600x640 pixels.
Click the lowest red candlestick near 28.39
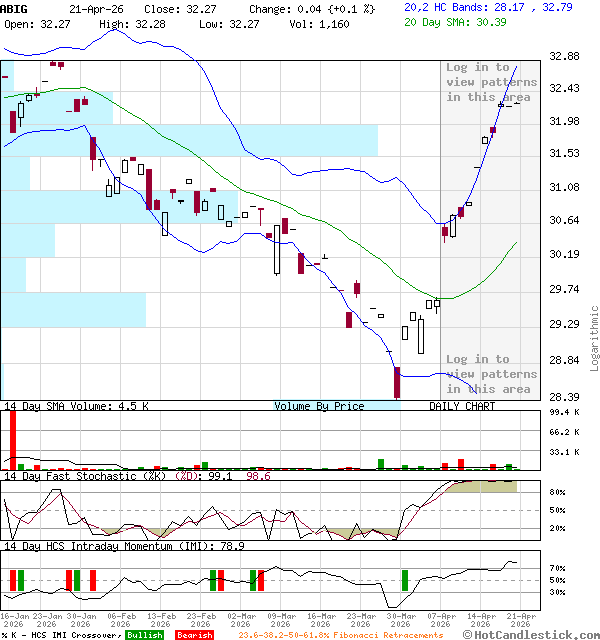(397, 383)
